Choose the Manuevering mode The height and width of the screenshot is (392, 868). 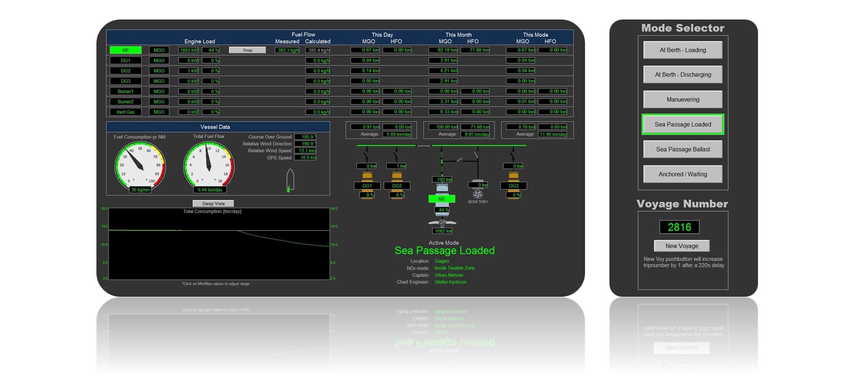pyautogui.click(x=682, y=99)
